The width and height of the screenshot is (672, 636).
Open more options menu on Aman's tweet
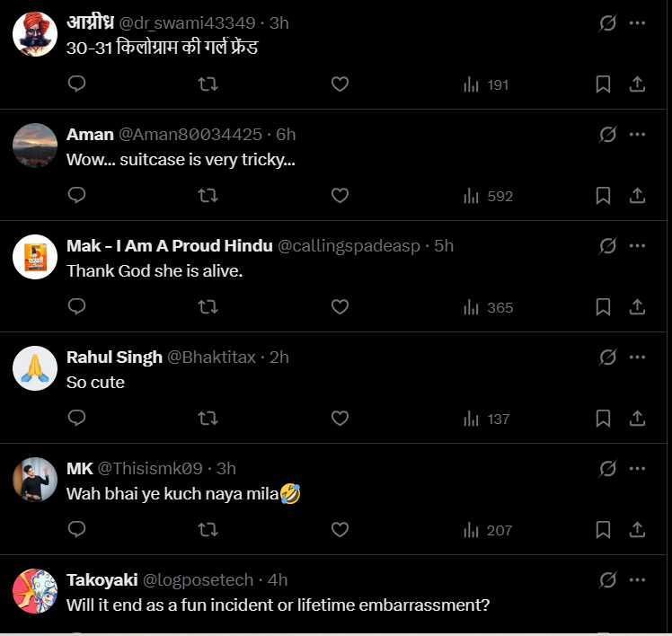[x=638, y=135]
